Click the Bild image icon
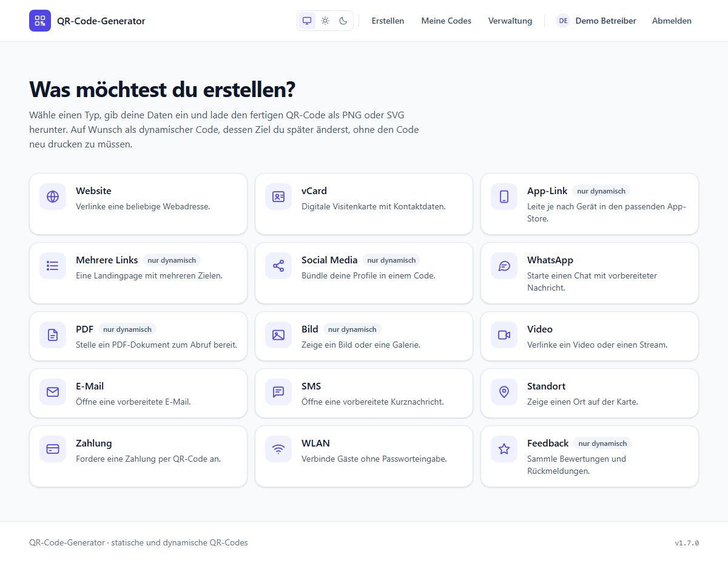728x563 pixels. [x=278, y=335]
